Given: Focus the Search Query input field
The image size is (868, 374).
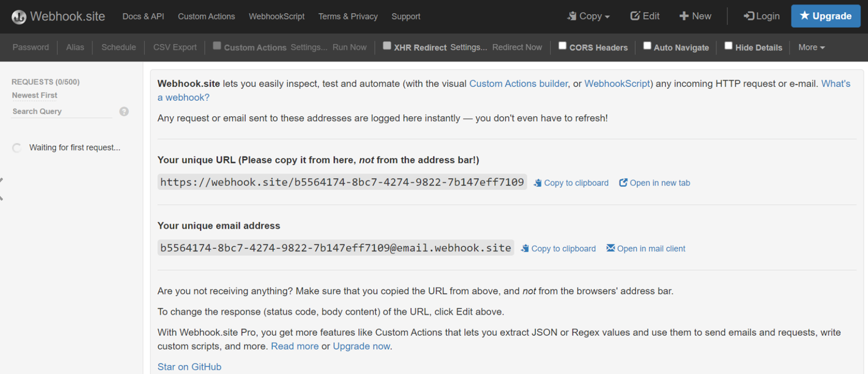Looking at the screenshot, I should tap(63, 112).
